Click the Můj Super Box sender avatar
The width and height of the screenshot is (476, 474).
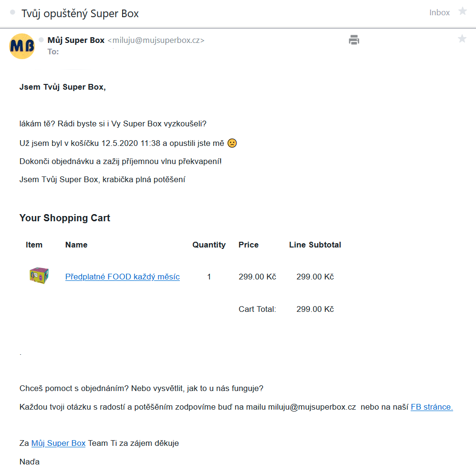(x=22, y=46)
